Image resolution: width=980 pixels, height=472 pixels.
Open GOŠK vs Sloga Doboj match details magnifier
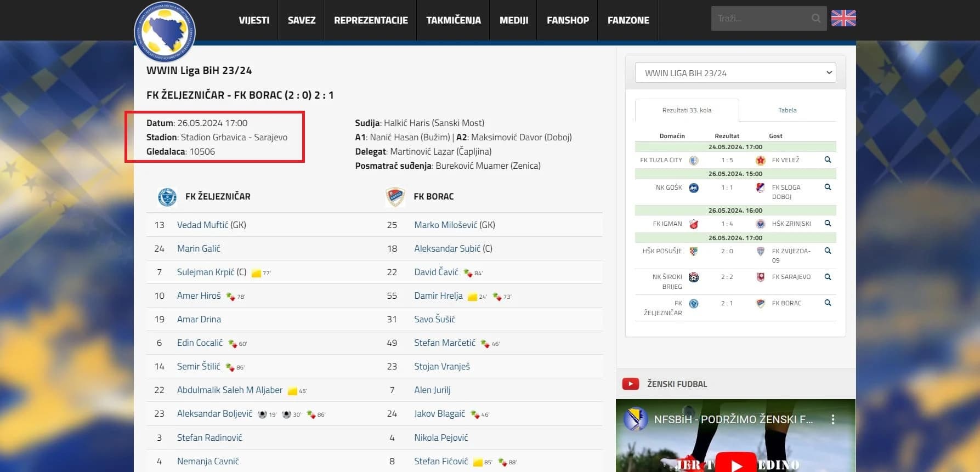tap(828, 187)
